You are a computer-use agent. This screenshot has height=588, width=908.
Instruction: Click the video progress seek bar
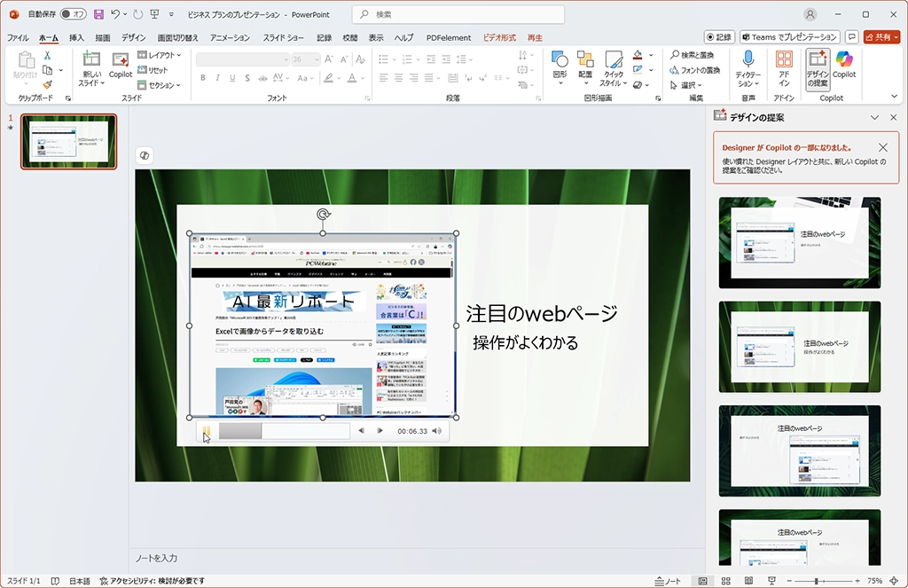click(284, 431)
